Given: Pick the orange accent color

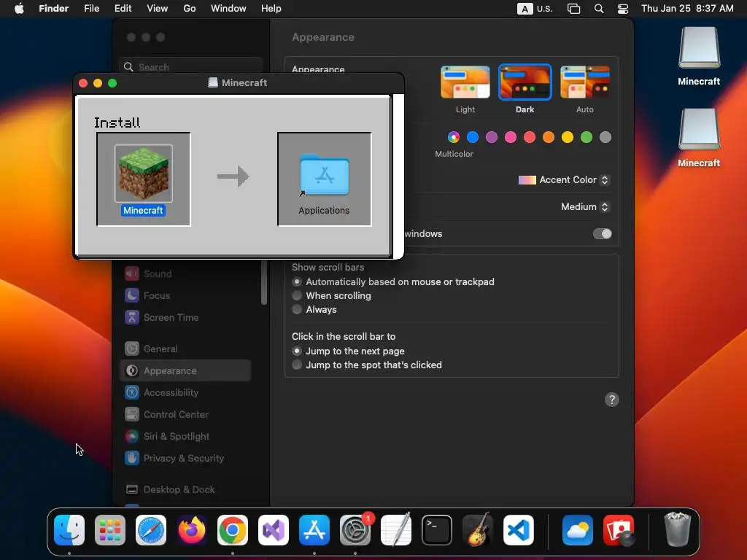Looking at the screenshot, I should pyautogui.click(x=549, y=138).
